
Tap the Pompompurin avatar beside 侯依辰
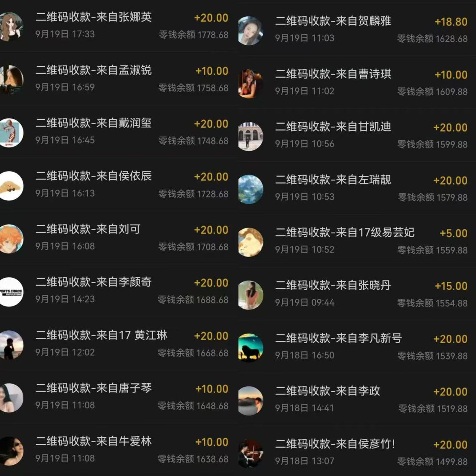click(11, 186)
